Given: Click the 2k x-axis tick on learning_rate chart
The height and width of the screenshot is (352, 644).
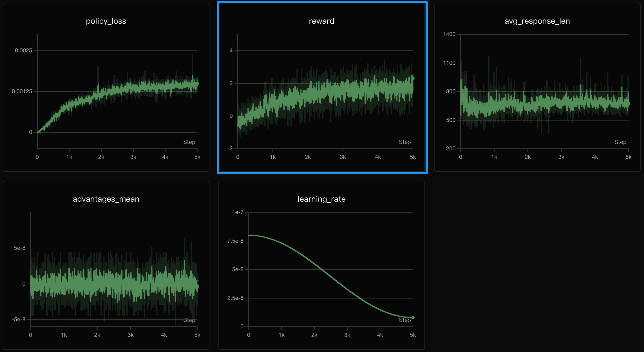Looking at the screenshot, I should coord(314,335).
